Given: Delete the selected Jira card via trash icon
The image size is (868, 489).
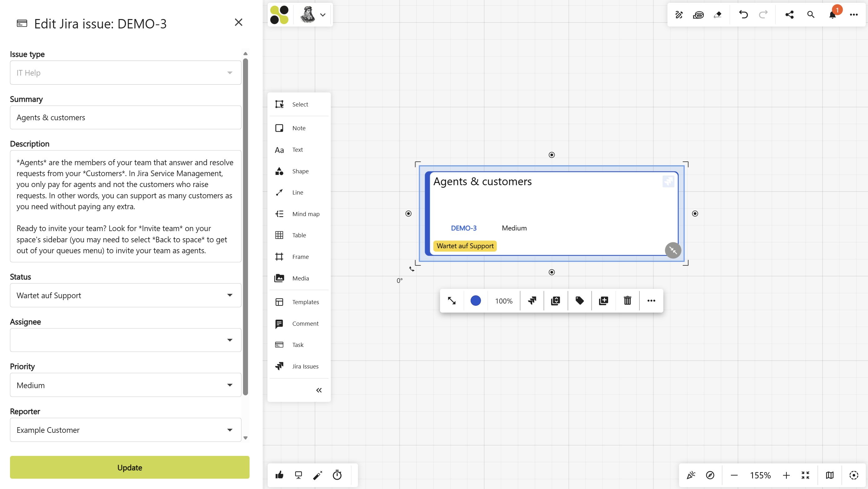Looking at the screenshot, I should point(627,300).
